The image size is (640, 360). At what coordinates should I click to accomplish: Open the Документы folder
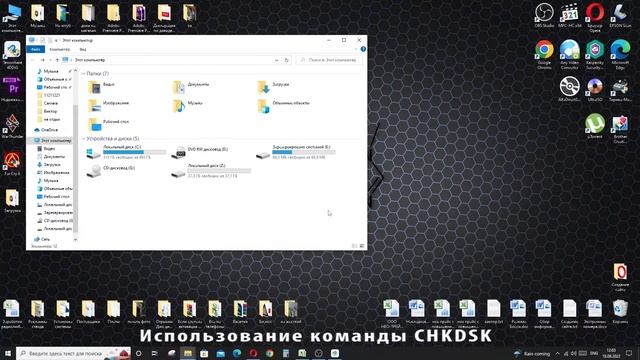click(x=191, y=87)
